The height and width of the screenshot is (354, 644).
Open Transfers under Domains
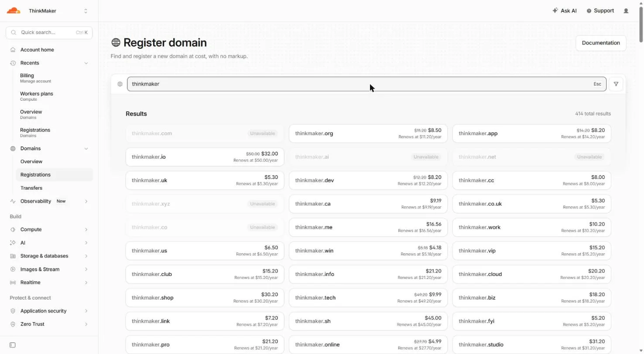(x=54, y=188)
